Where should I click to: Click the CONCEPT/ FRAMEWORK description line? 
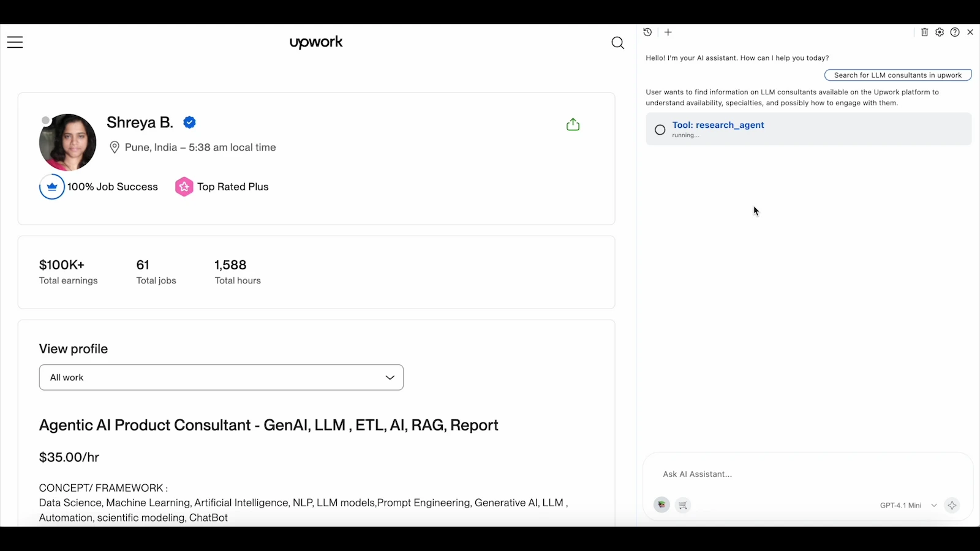[104, 488]
